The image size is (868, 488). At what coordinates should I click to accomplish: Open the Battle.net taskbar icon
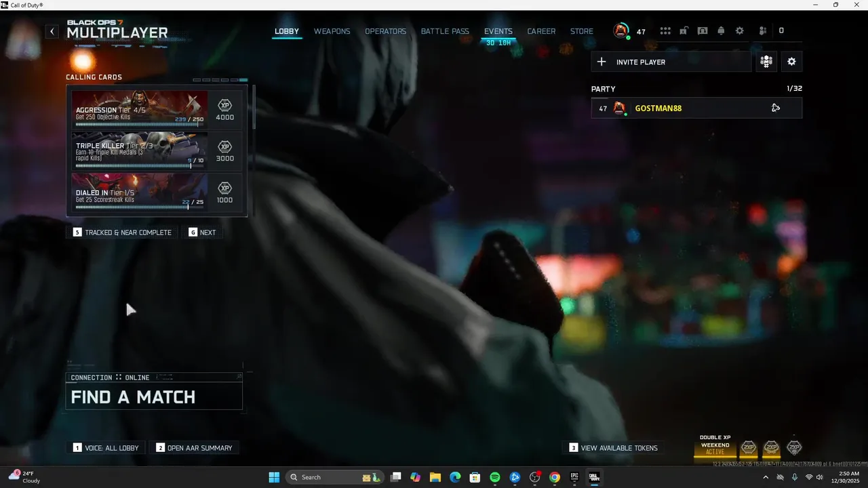click(515, 477)
